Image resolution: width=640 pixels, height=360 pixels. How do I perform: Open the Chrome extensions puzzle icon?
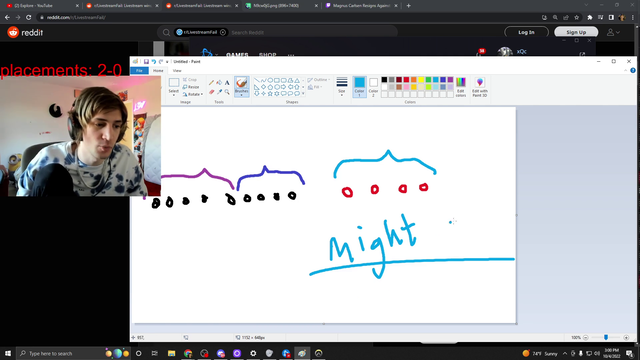coord(589,18)
